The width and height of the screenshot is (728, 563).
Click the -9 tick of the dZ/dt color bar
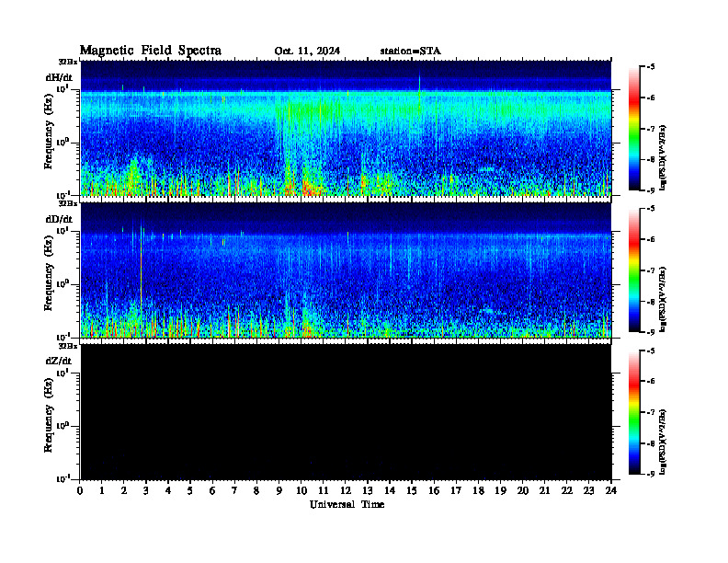click(651, 474)
